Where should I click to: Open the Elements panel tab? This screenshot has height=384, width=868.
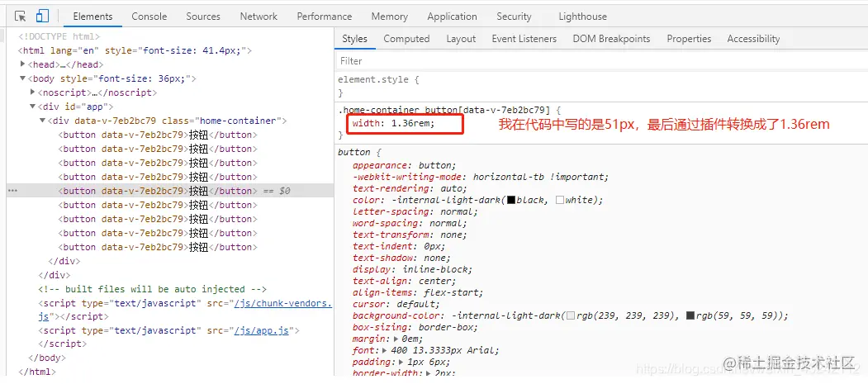click(x=92, y=17)
